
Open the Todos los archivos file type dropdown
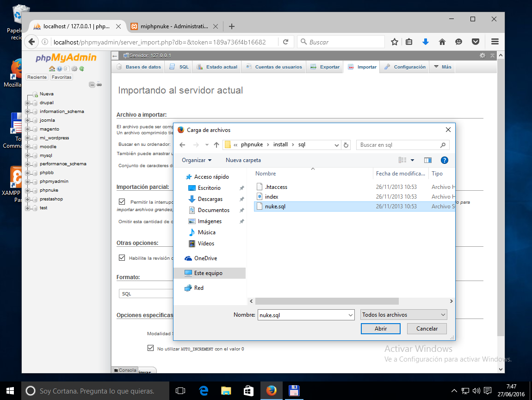(403, 314)
